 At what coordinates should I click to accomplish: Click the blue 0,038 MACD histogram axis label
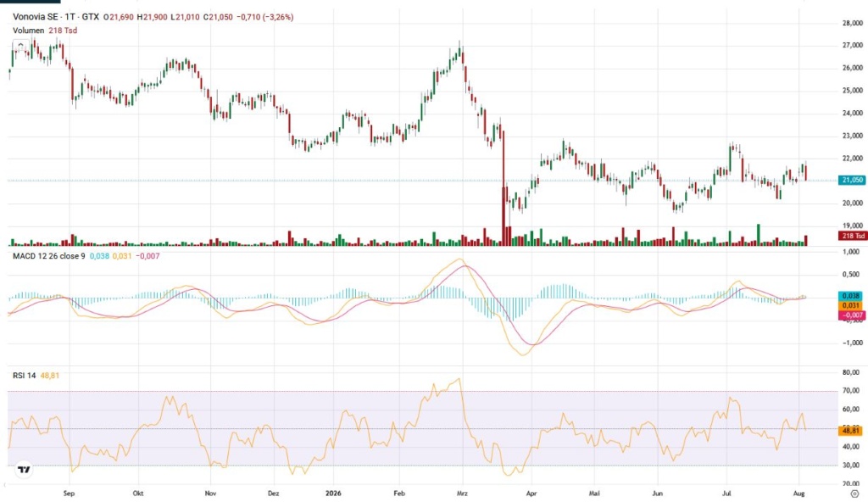point(851,297)
